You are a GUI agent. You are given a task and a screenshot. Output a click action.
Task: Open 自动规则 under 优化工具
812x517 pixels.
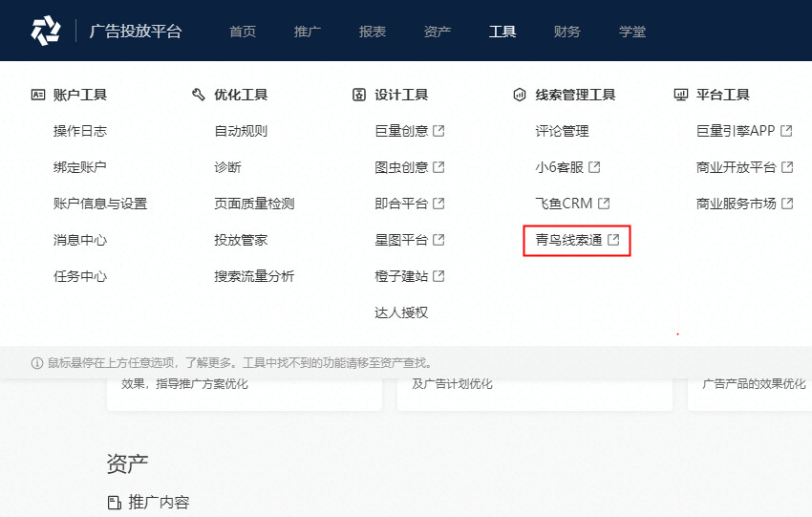click(241, 131)
